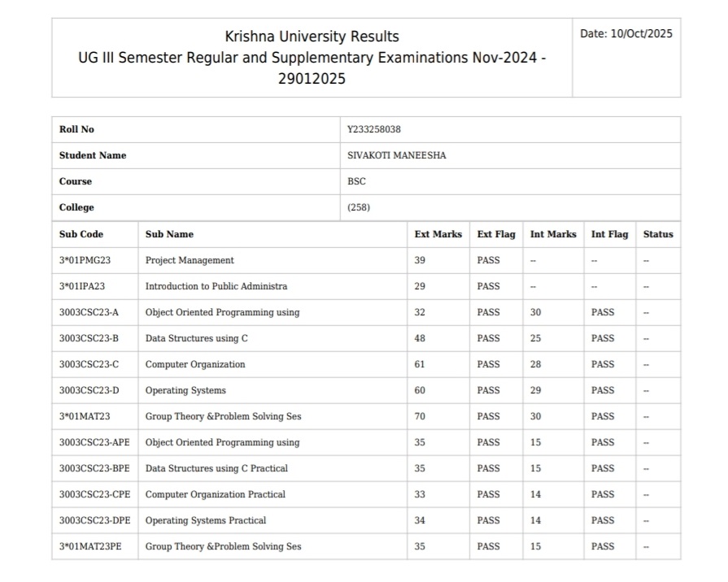Click the college code (258)

pos(358,208)
